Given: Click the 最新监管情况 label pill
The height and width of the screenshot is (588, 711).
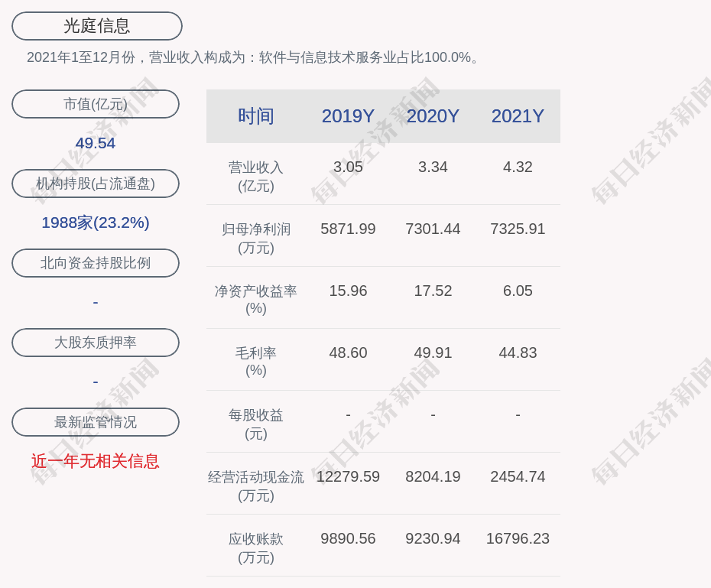Looking at the screenshot, I should coord(96,422).
